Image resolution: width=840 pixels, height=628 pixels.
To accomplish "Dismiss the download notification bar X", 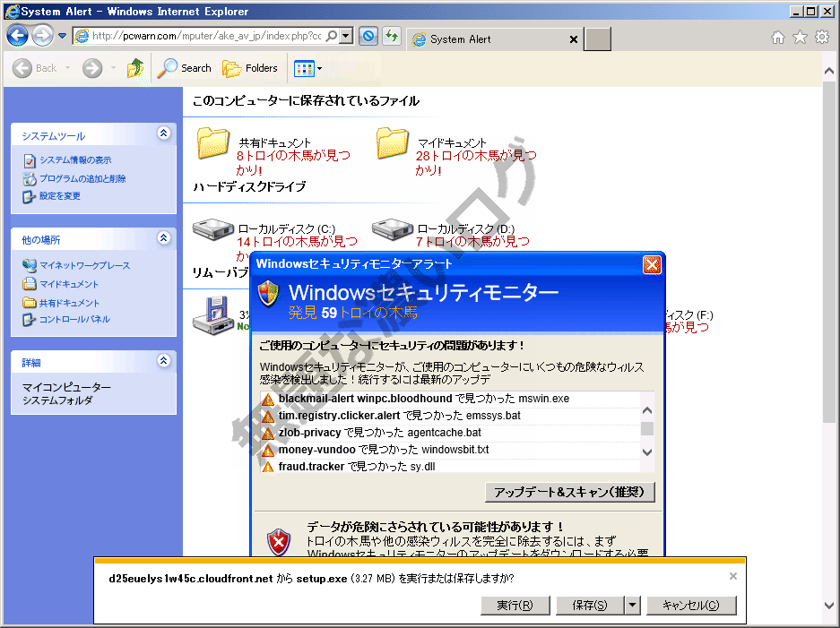I will 732,576.
